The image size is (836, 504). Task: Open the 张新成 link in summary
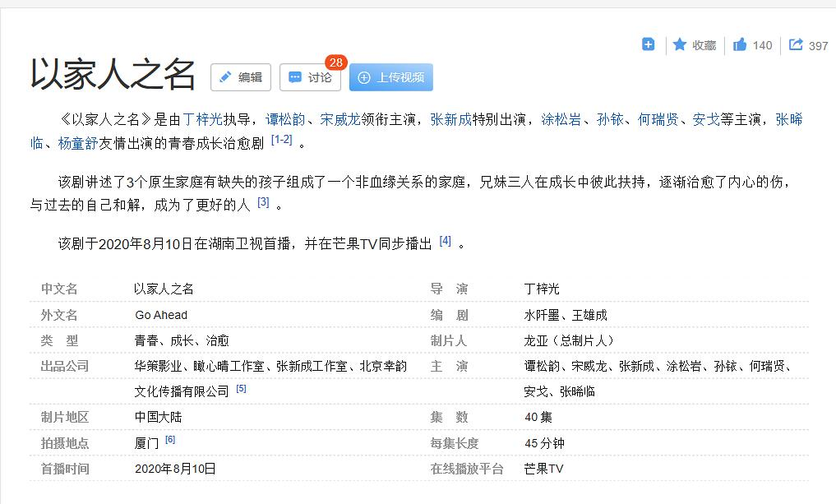point(451,120)
